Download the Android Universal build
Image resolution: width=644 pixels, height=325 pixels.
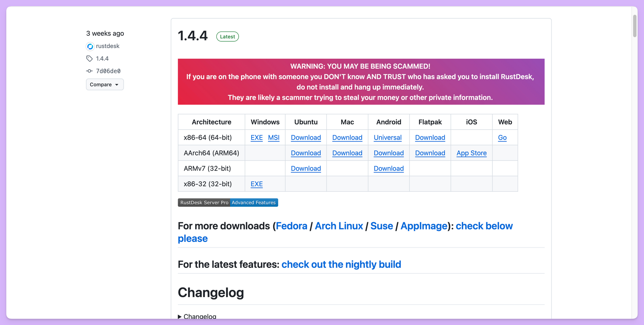click(387, 138)
